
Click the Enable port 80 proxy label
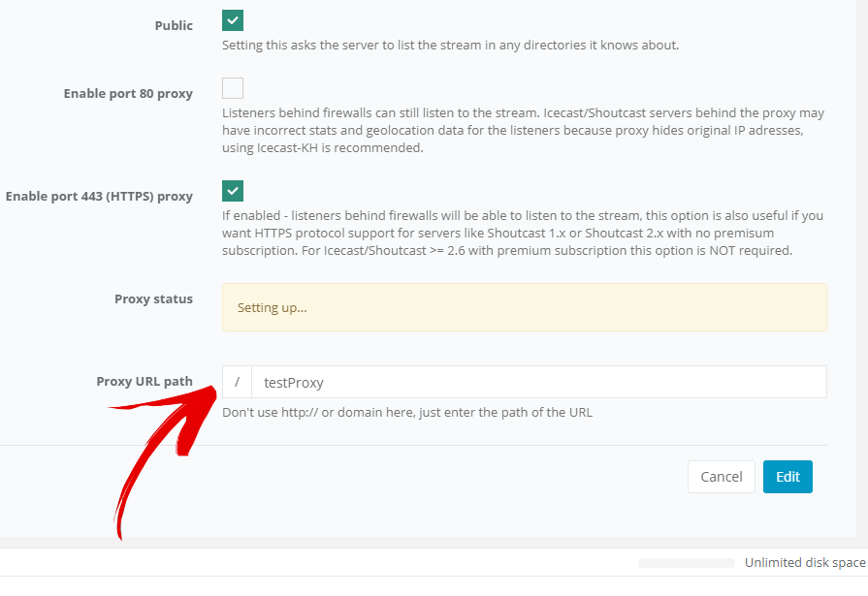128,94
